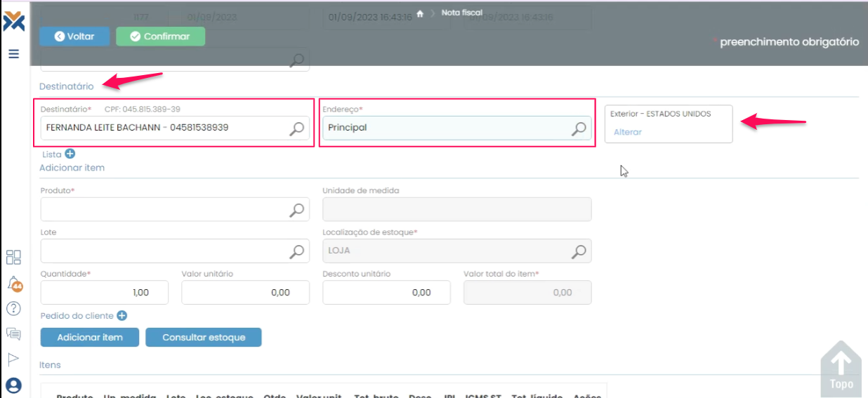Open the user profile icon in the sidebar
The image size is (868, 398).
pyautogui.click(x=13, y=385)
